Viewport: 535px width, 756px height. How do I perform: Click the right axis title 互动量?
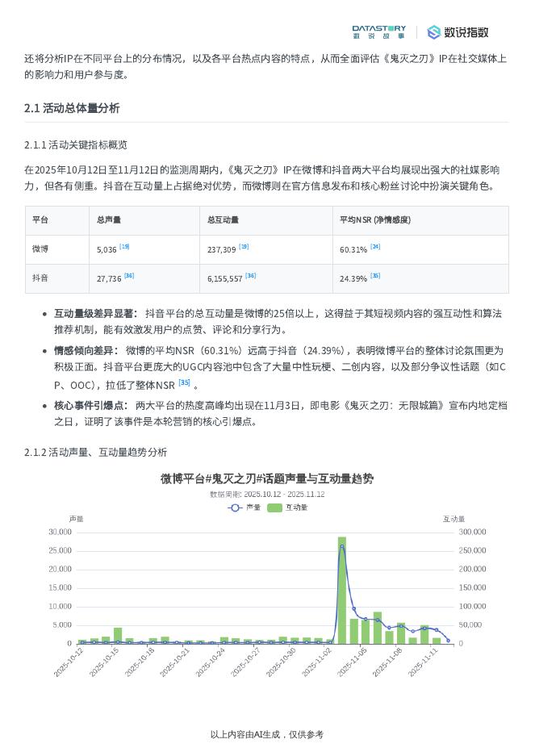(453, 519)
